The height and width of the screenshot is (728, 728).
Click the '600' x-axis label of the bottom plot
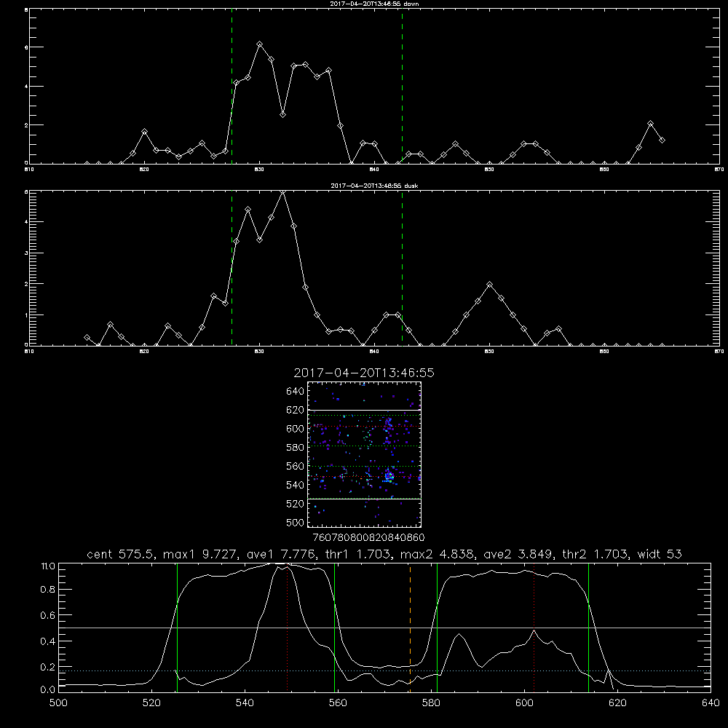point(525,703)
